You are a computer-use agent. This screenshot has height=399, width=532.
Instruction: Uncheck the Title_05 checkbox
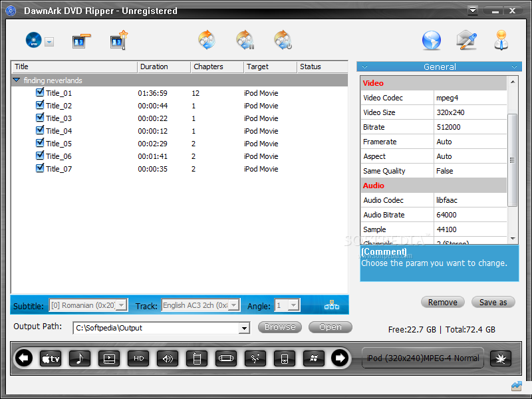point(40,143)
